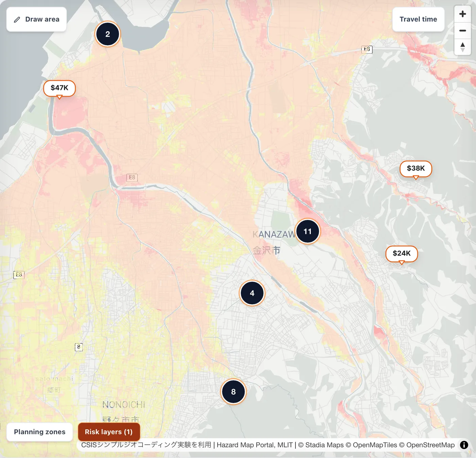The image size is (476, 458).
Task: Open the map attribution info icon
Action: pyautogui.click(x=464, y=445)
